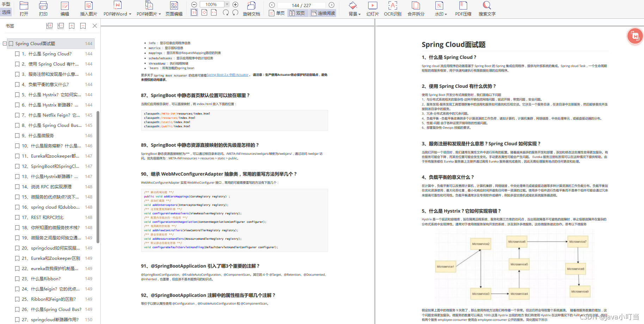This screenshot has width=644, height=324.
Task: Collapse the Spring Cloud面试题 tree node
Action: [5, 44]
